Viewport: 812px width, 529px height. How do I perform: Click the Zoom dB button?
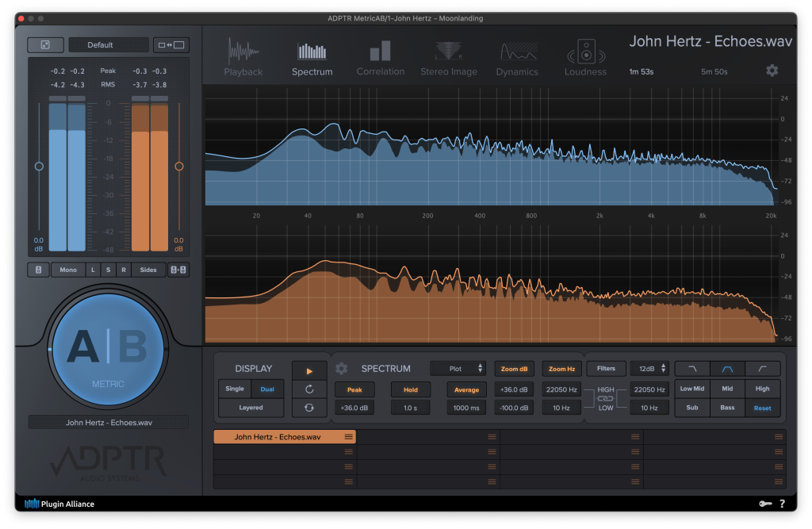[x=514, y=369]
